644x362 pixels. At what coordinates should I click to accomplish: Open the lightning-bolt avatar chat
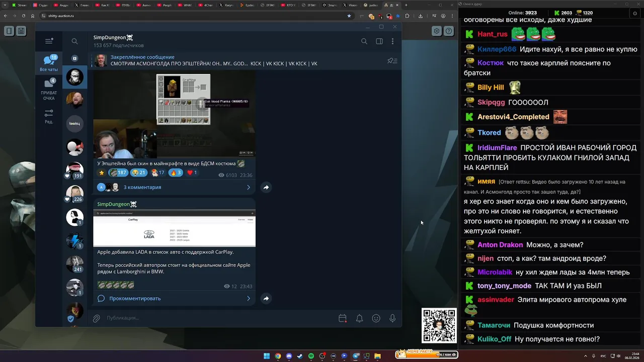[74, 241]
